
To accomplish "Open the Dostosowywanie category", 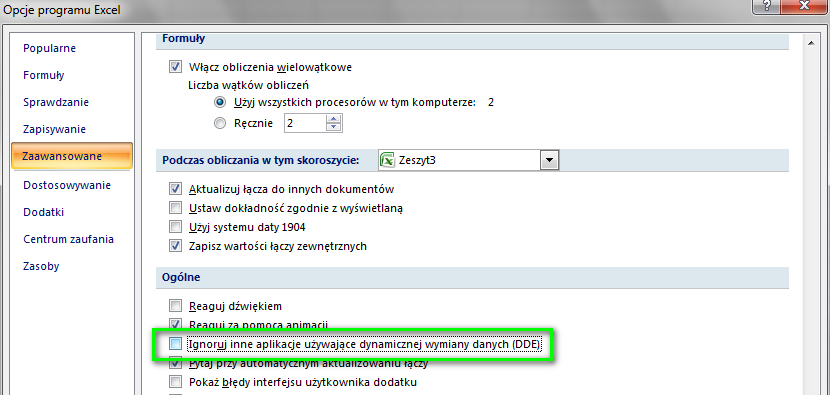I will tap(67, 185).
